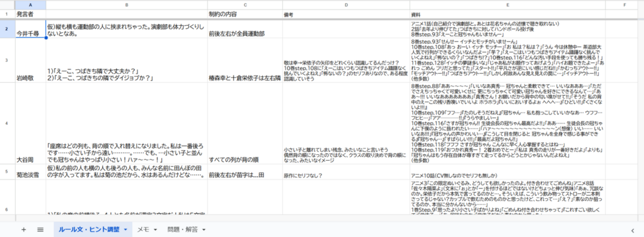Select the empty cell F2 beside 今井千尋 row
This screenshot has height=237, width=644.
(625, 29)
